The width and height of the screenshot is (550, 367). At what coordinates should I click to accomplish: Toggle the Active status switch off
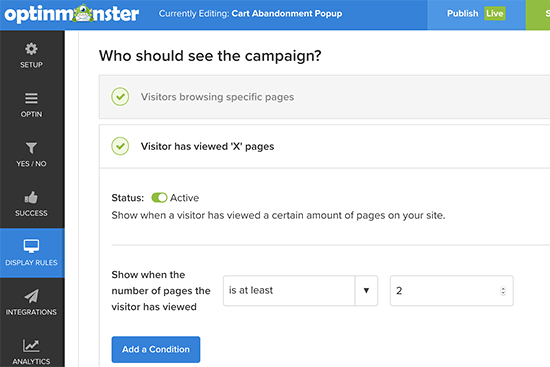[159, 198]
